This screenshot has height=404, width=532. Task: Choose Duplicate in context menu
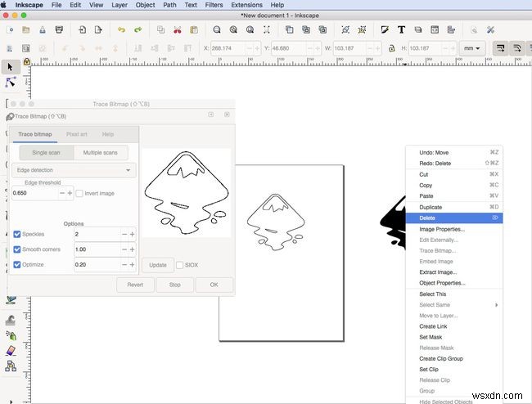coord(454,207)
